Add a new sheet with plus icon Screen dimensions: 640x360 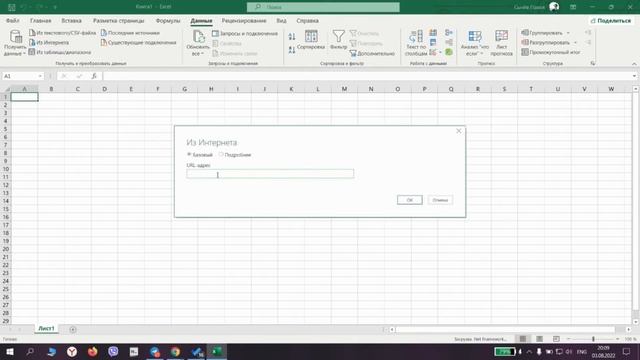tap(73, 329)
